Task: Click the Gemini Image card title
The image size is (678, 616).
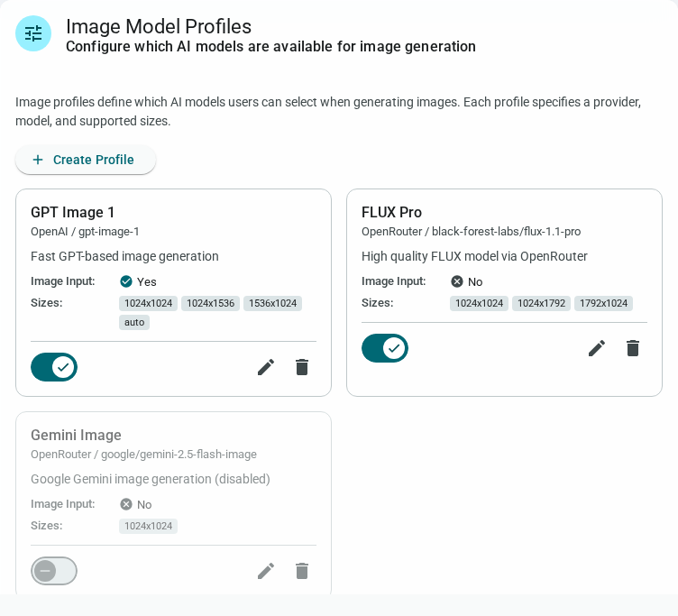Action: pyautogui.click(x=76, y=436)
